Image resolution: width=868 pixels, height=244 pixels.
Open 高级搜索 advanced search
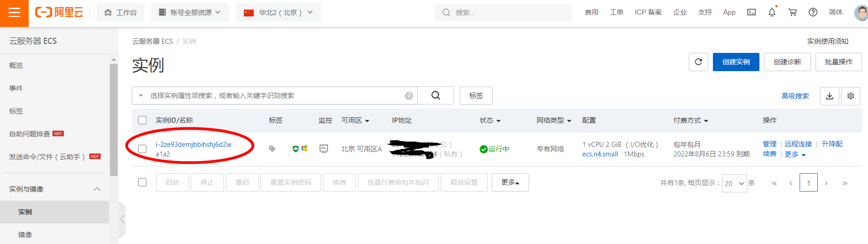[795, 96]
